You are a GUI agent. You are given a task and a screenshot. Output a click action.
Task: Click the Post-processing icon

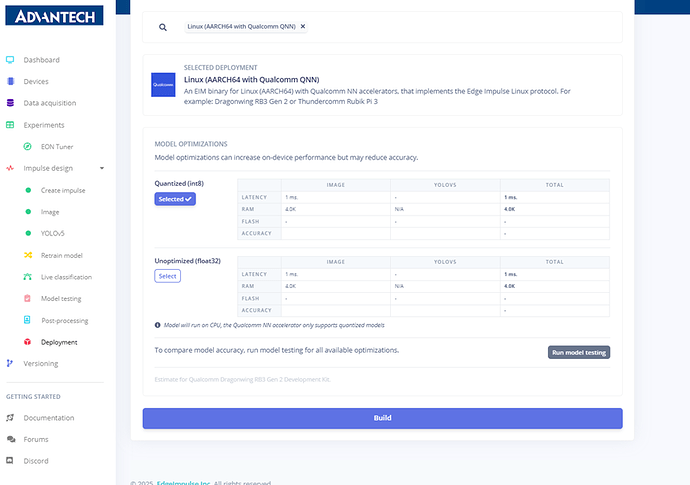[27, 320]
